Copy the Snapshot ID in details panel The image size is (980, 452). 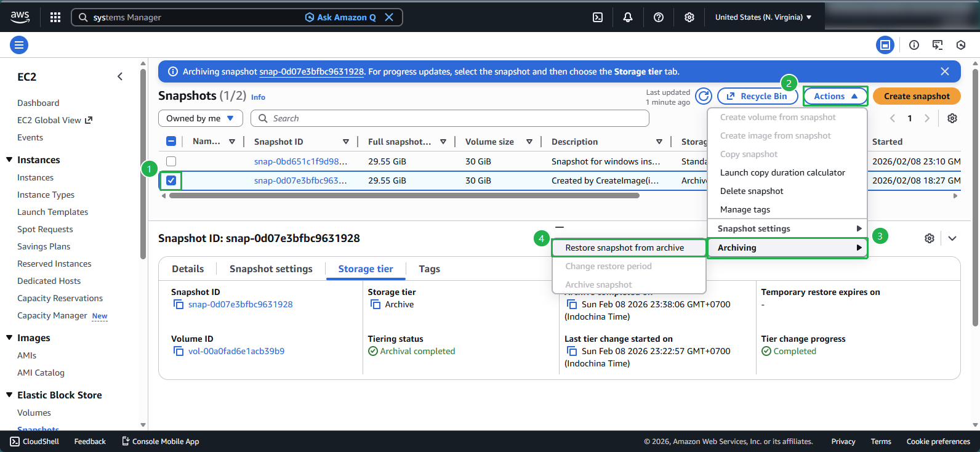179,304
